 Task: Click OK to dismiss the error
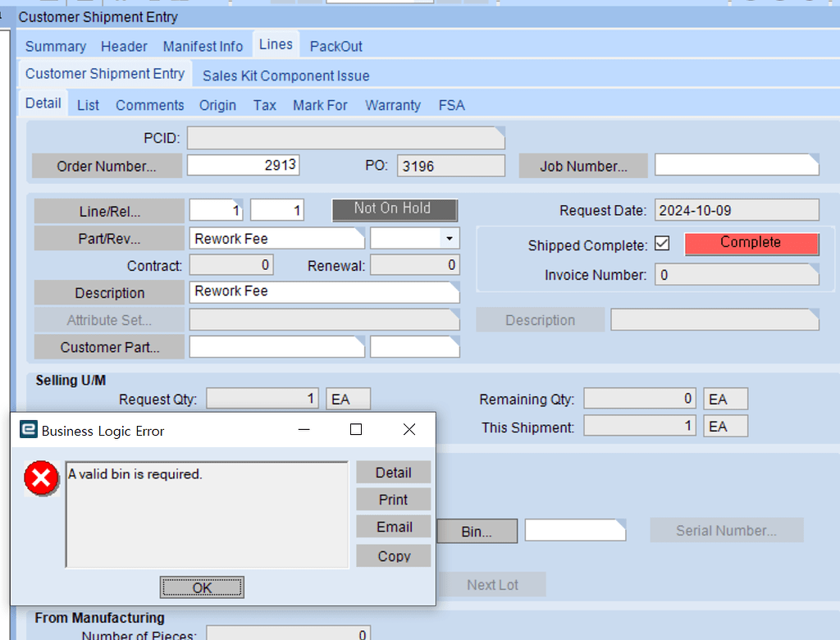pos(202,587)
